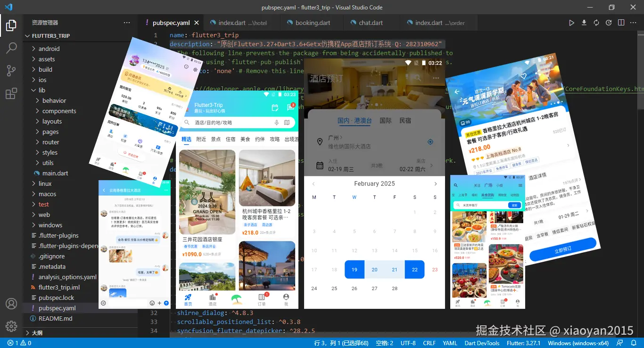Open editor More Actions ellipsis menu
This screenshot has width=644, height=348.
tap(634, 23)
